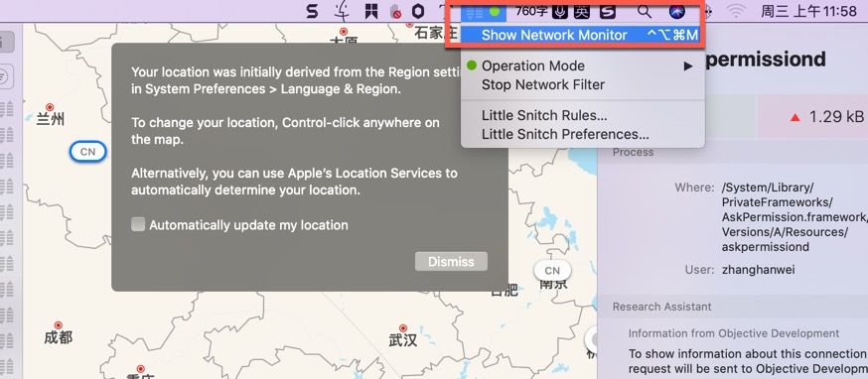868x379 pixels.
Task: Open Siri from the menu bar
Action: click(677, 11)
